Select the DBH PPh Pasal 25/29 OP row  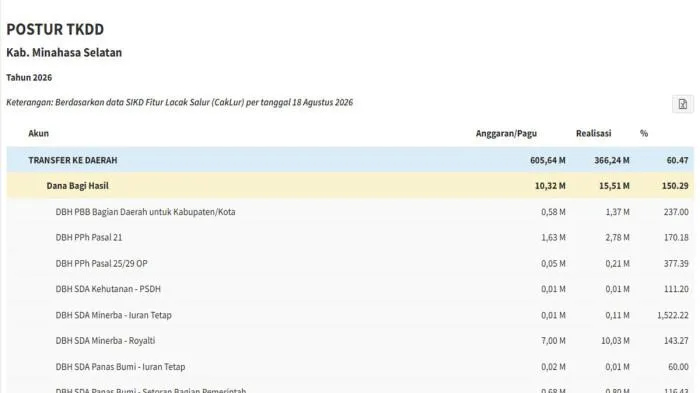click(350, 263)
